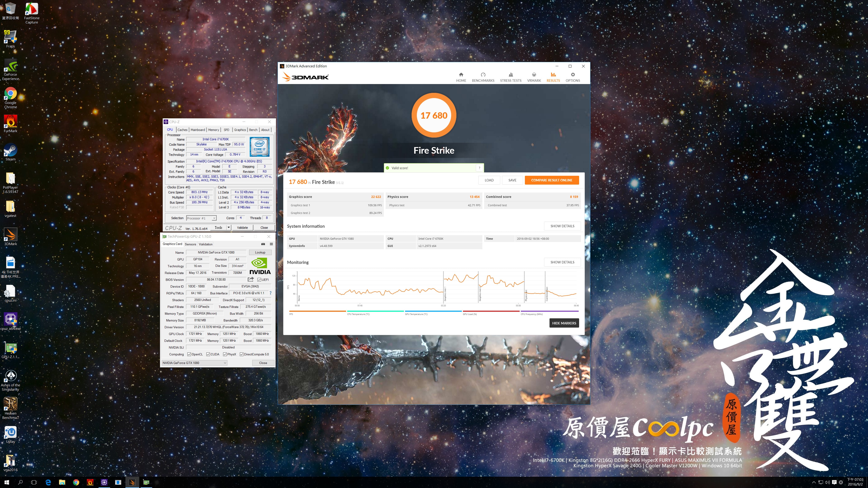Image resolution: width=868 pixels, height=488 pixels.
Task: Take a GPU-Z screenshot with camera icon
Action: click(263, 244)
